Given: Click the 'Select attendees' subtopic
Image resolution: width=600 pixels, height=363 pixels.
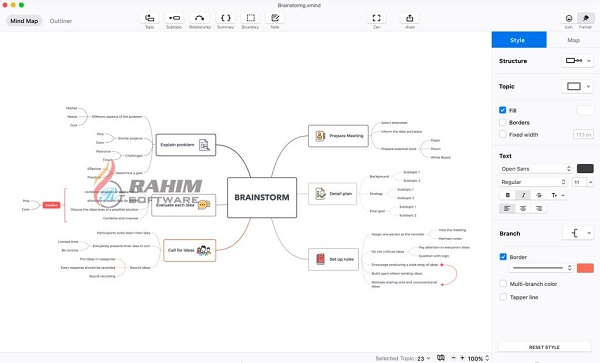Looking at the screenshot, I should (x=394, y=123).
